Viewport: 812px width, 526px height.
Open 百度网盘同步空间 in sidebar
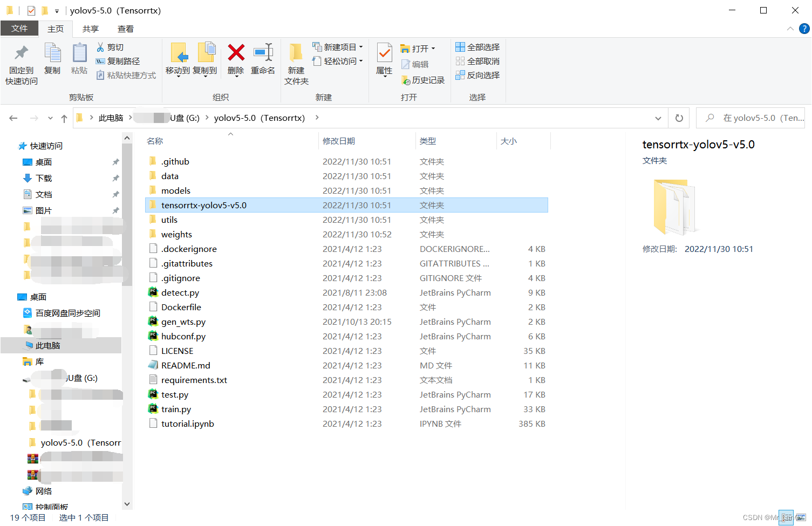point(62,313)
